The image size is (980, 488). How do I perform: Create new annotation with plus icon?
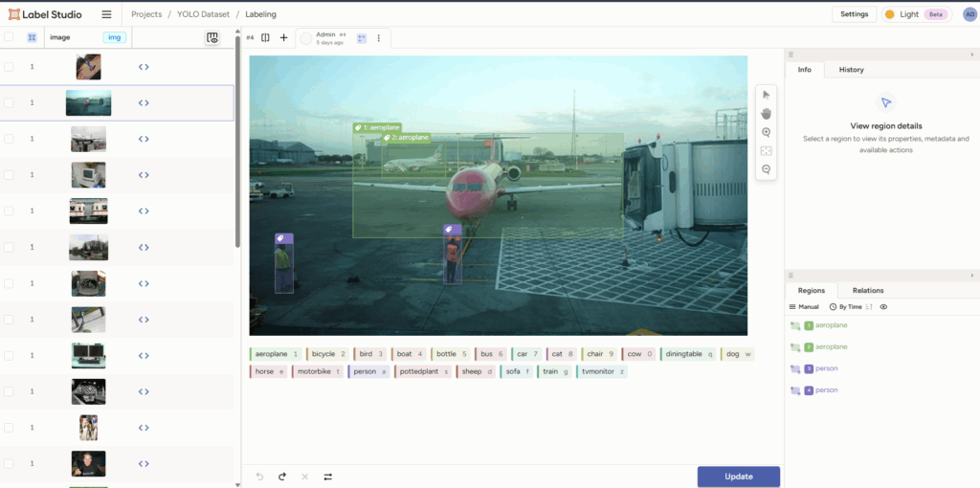click(283, 37)
